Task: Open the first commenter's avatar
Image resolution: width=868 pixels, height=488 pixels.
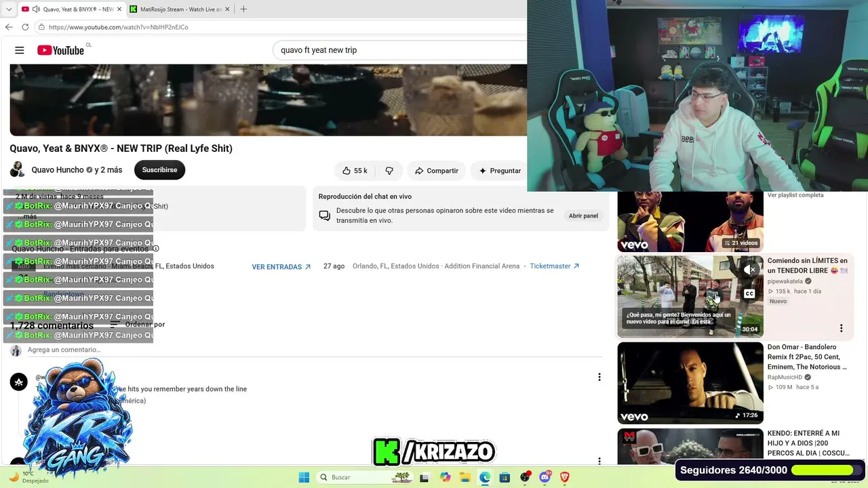Action: pos(19,382)
